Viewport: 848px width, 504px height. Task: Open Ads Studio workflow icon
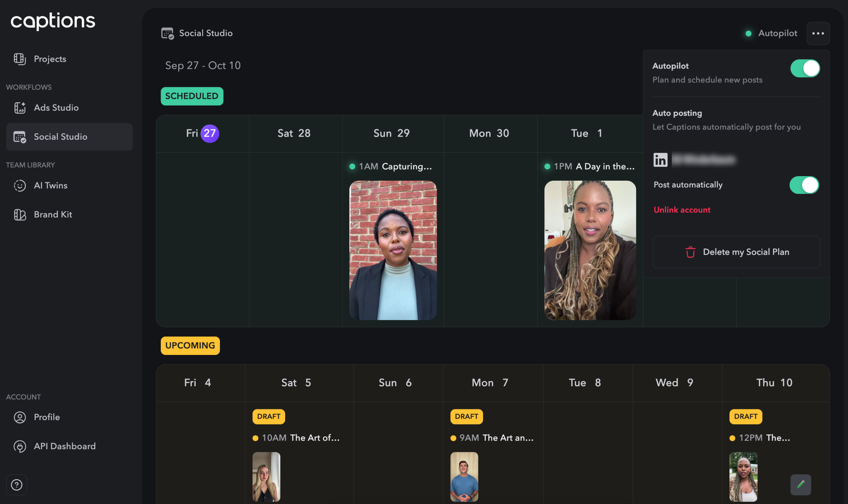click(20, 108)
